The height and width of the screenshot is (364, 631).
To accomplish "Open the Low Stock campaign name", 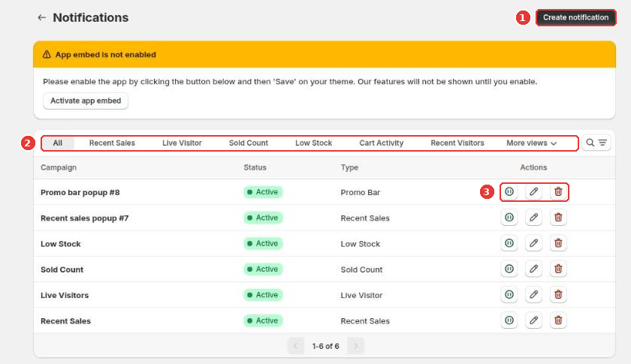I will coord(61,244).
